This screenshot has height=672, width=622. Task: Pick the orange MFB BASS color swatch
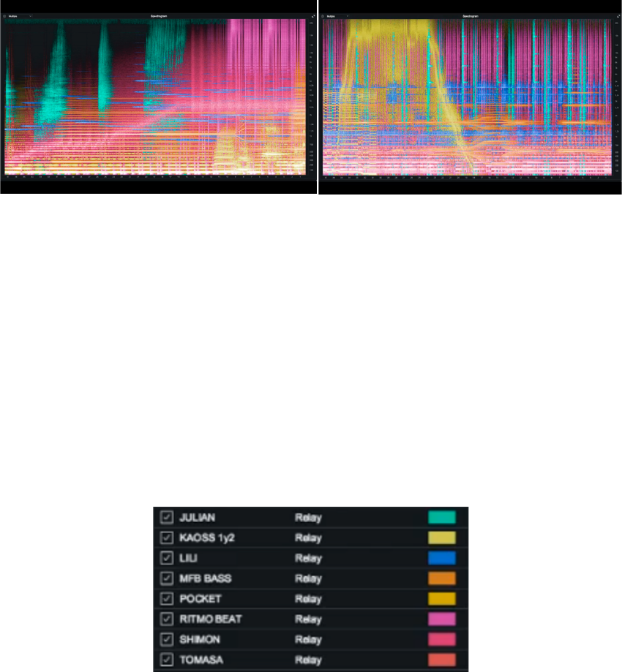[441, 579]
